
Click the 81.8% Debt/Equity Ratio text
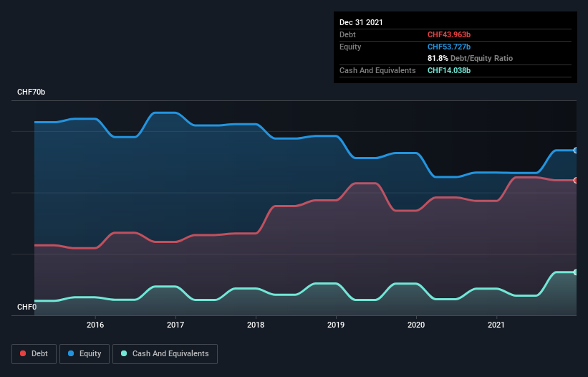(x=471, y=58)
